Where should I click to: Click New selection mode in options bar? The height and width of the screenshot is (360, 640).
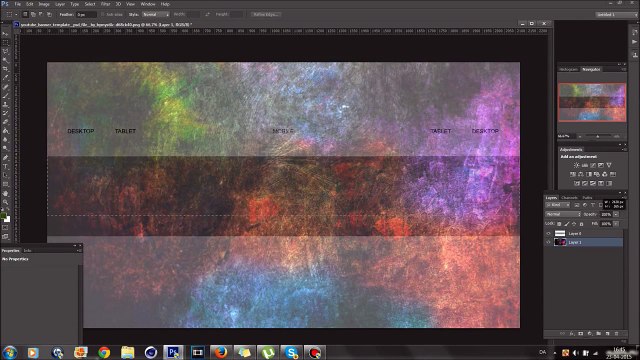25,14
